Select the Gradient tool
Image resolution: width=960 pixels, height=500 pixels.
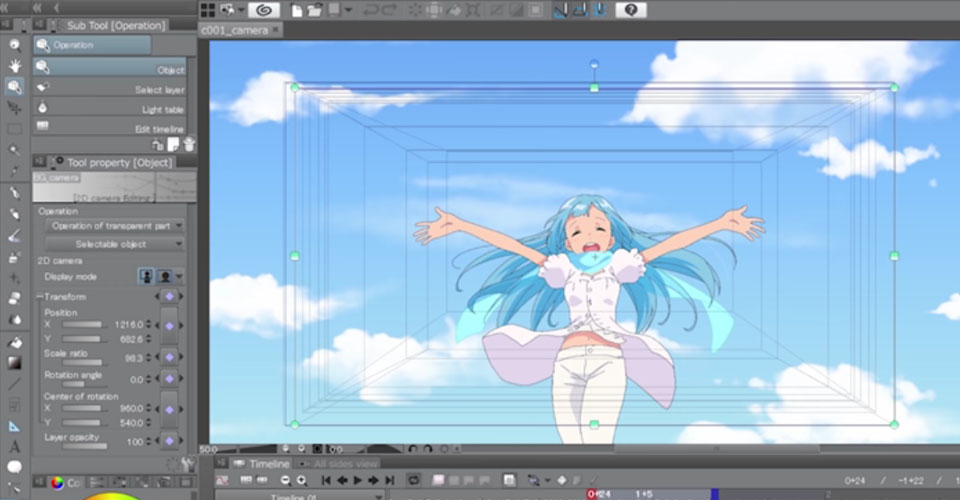[x=14, y=363]
